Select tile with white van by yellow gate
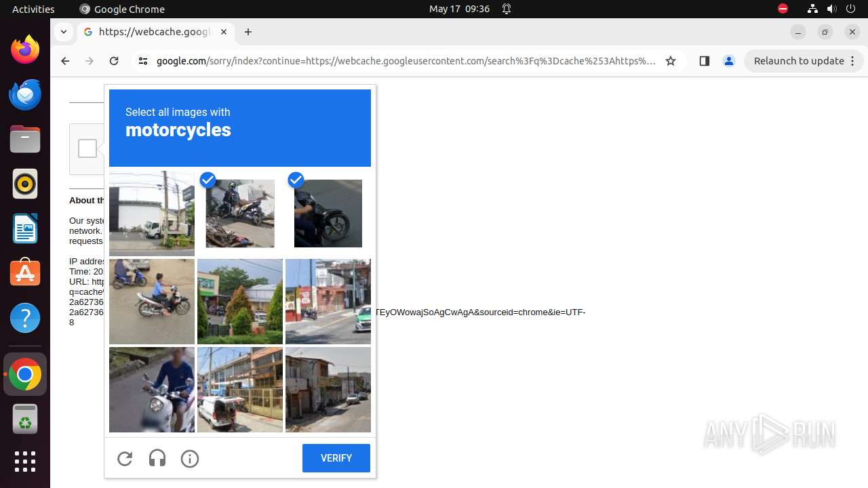This screenshot has width=868, height=488. [240, 390]
